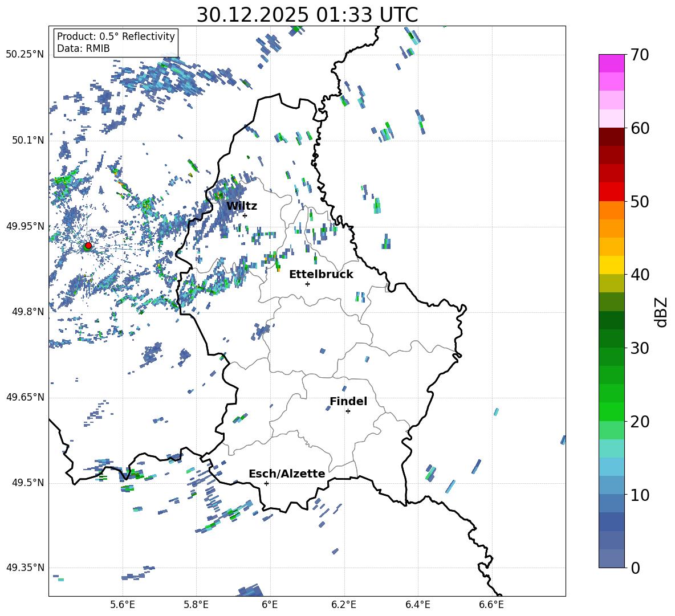The width and height of the screenshot is (675, 616).
Task: Click the red radar location marker
Action: pos(88,246)
